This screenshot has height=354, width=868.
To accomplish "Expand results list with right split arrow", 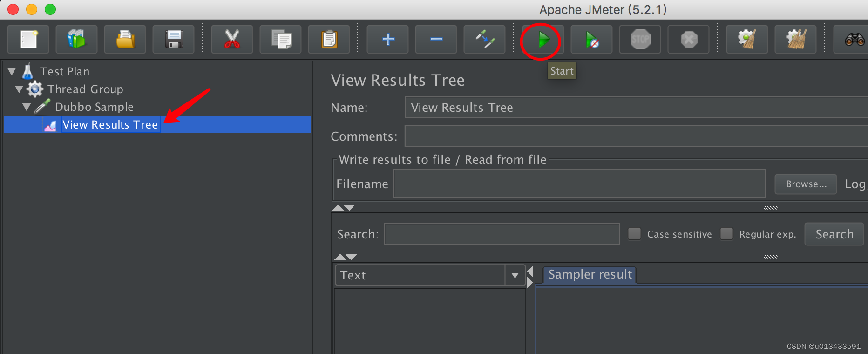I will [x=530, y=283].
